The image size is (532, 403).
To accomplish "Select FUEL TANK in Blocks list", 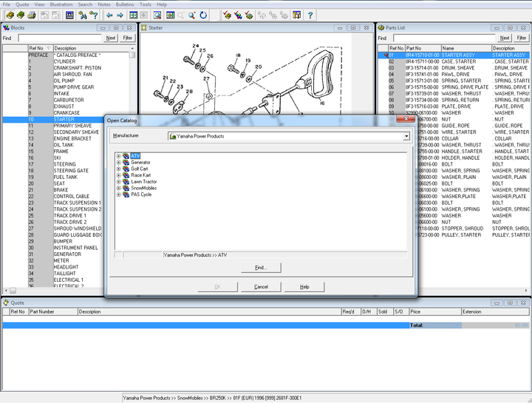I will pyautogui.click(x=66, y=177).
